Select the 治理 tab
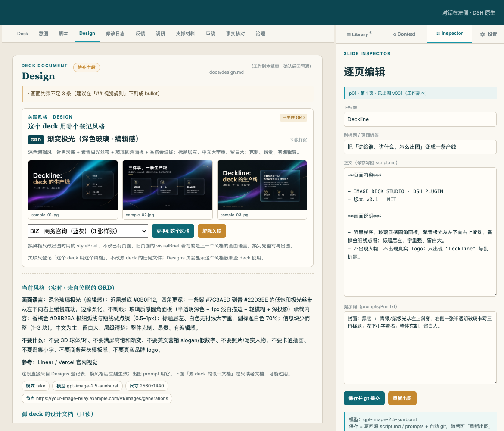Image resolution: width=504 pixels, height=431 pixels. pyautogui.click(x=260, y=34)
